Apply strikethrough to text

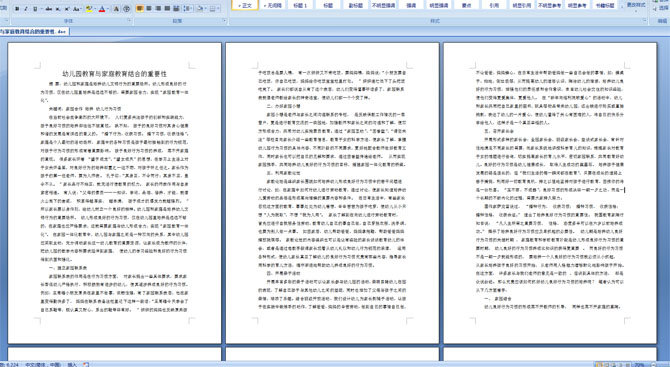coord(49,9)
